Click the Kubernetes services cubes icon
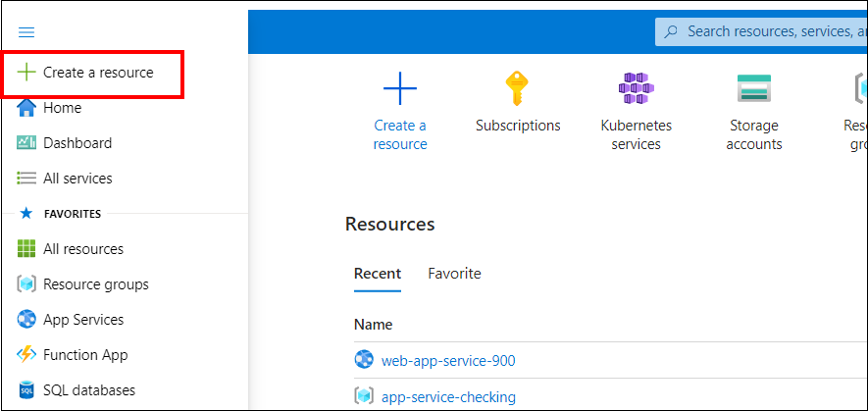This screenshot has height=411, width=868. pyautogui.click(x=637, y=88)
